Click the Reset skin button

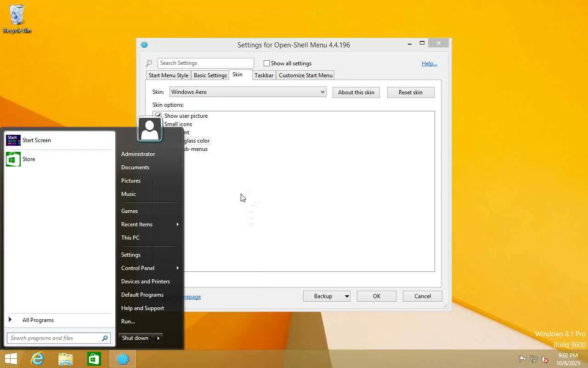click(411, 92)
